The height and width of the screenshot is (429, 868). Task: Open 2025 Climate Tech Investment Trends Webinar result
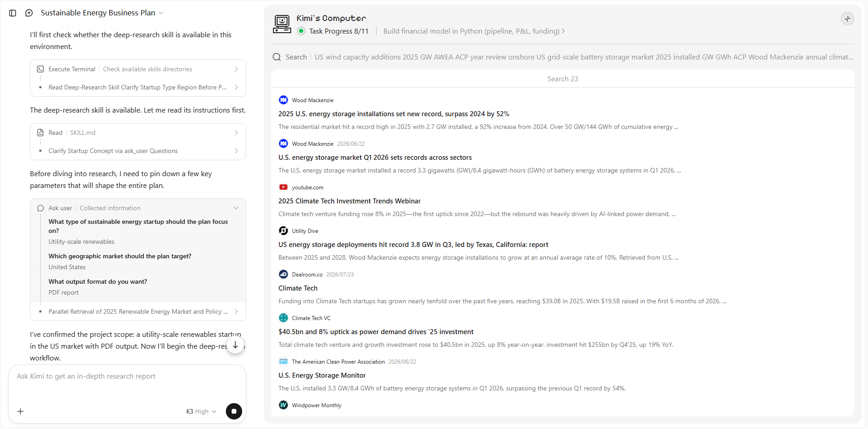pyautogui.click(x=350, y=201)
